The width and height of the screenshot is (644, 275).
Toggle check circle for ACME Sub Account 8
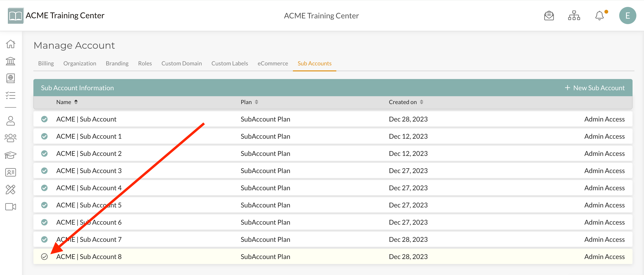[x=44, y=256]
